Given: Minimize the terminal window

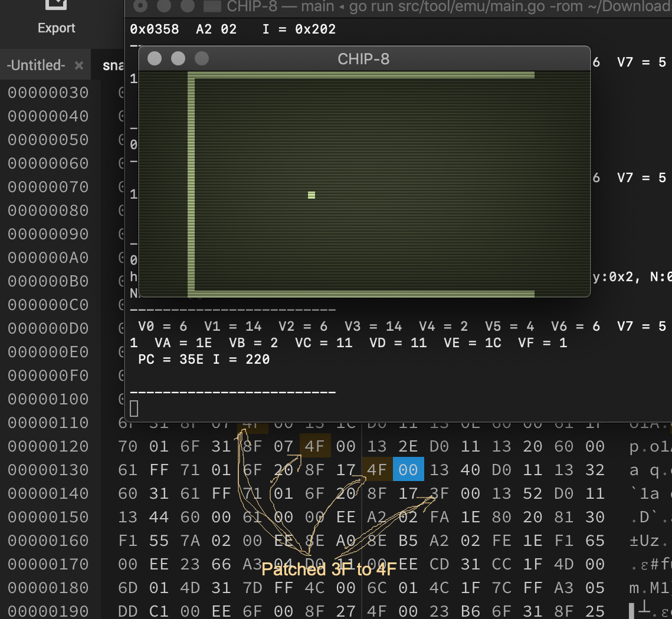Looking at the screenshot, I should click(164, 6).
